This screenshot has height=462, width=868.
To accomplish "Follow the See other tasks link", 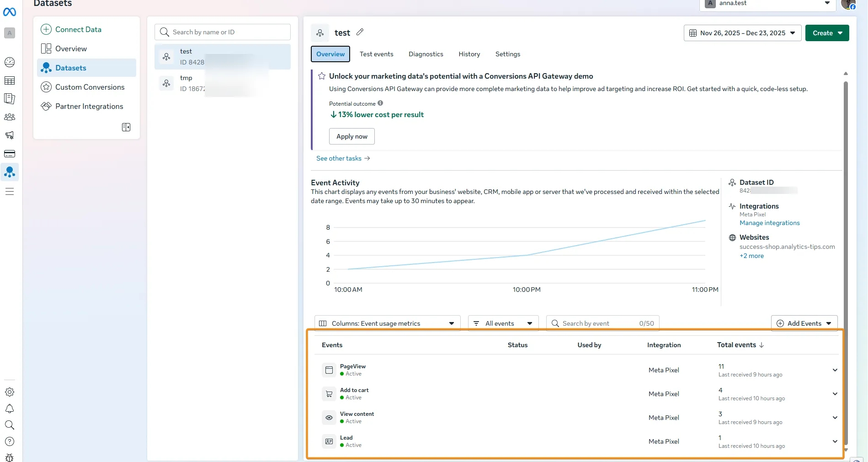I will (343, 158).
